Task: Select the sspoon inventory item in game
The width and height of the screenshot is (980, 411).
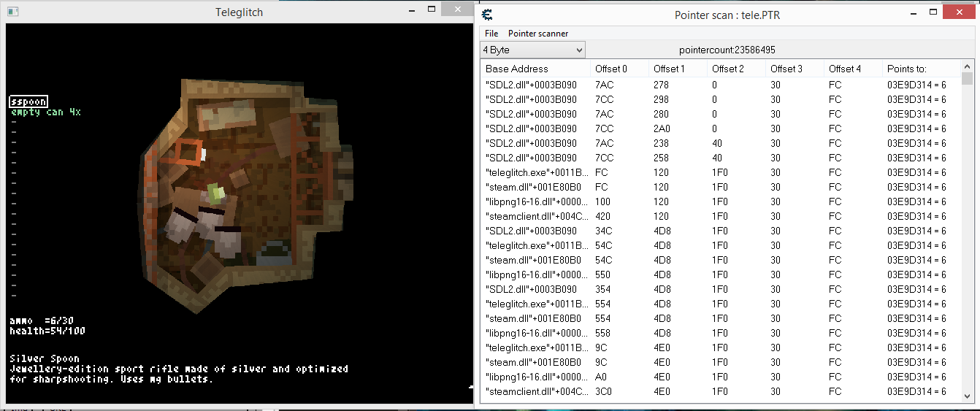Action: pos(28,101)
